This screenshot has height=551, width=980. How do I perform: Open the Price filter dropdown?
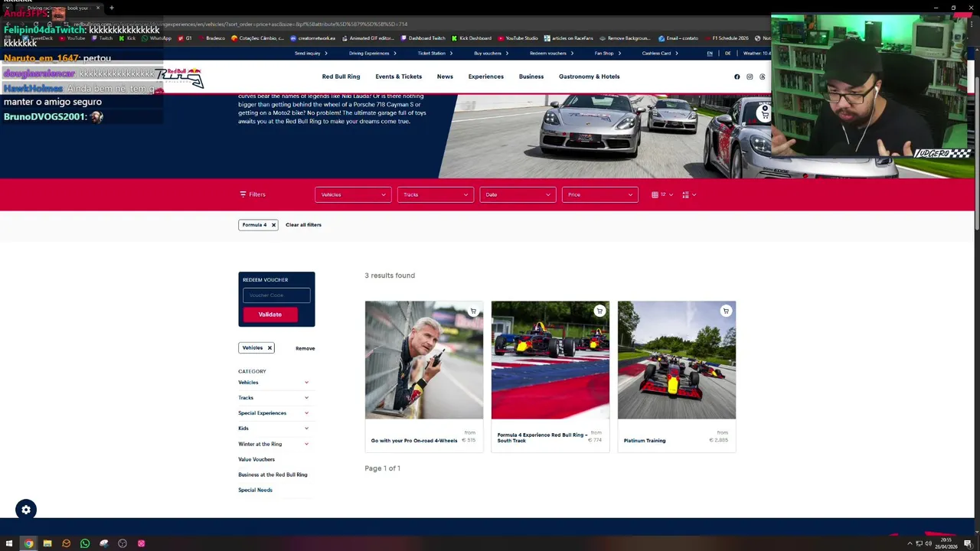click(x=600, y=194)
